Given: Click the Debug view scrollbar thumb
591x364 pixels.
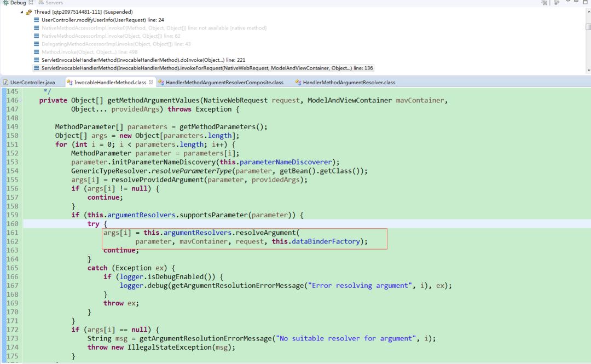Looking at the screenshot, I should point(588,27).
